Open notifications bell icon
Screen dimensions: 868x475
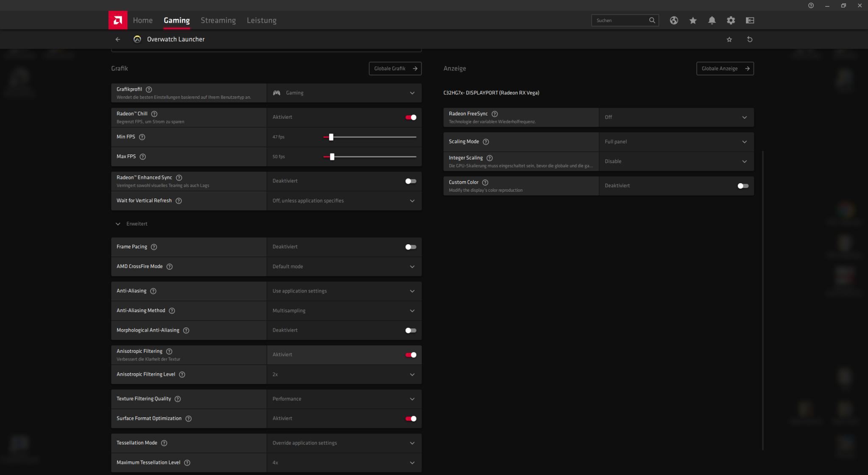click(712, 20)
